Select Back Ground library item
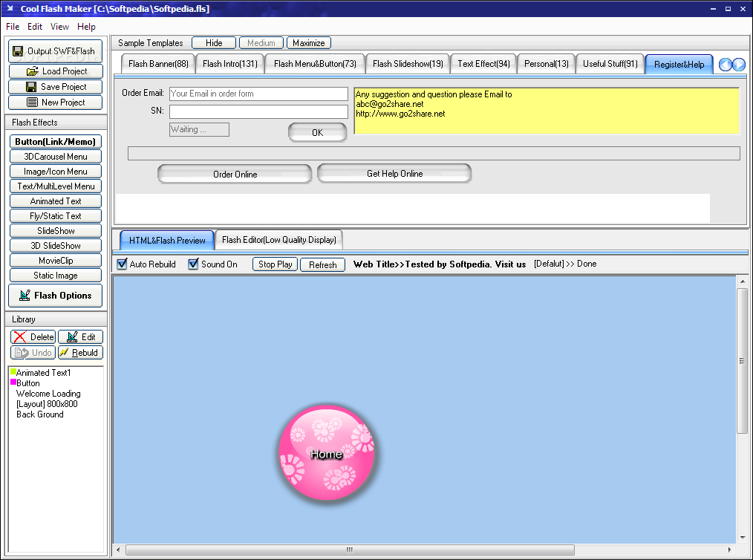The image size is (753, 560). coord(40,414)
